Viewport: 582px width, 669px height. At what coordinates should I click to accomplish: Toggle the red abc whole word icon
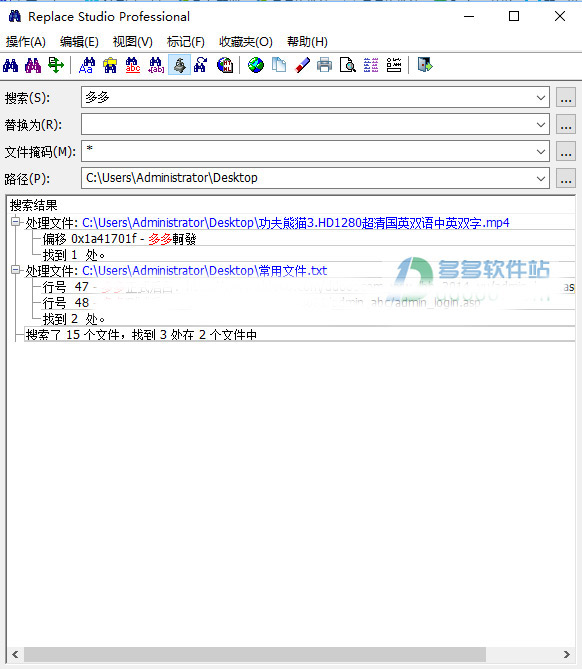(133, 65)
